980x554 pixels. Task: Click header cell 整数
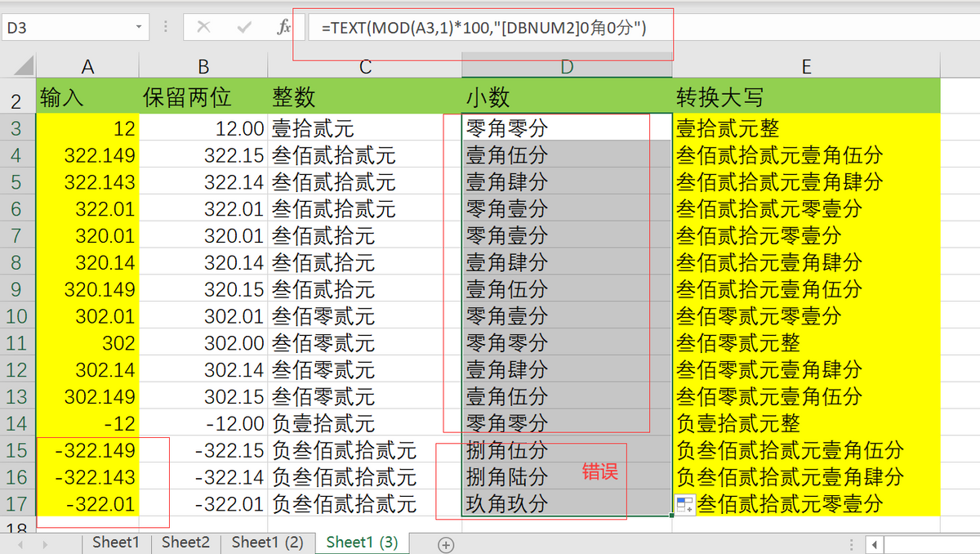coord(365,97)
